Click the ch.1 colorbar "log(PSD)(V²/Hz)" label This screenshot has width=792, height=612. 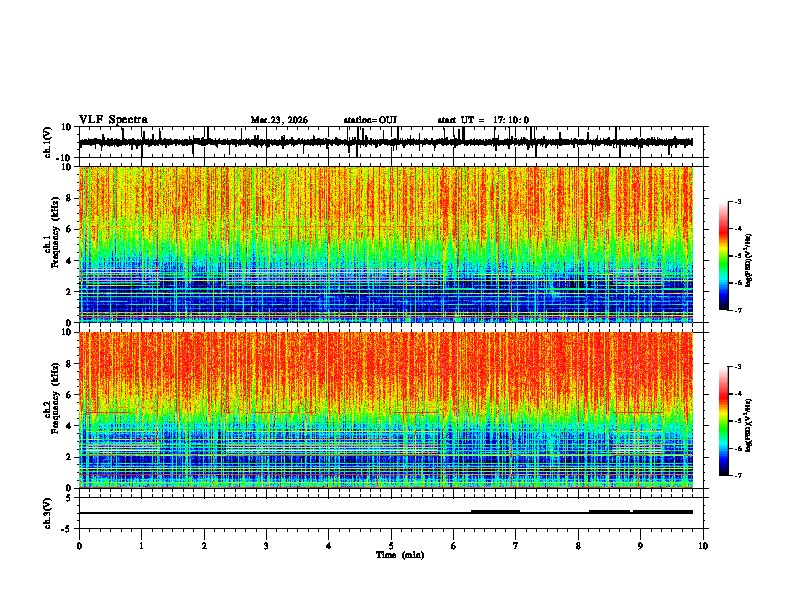tap(749, 261)
